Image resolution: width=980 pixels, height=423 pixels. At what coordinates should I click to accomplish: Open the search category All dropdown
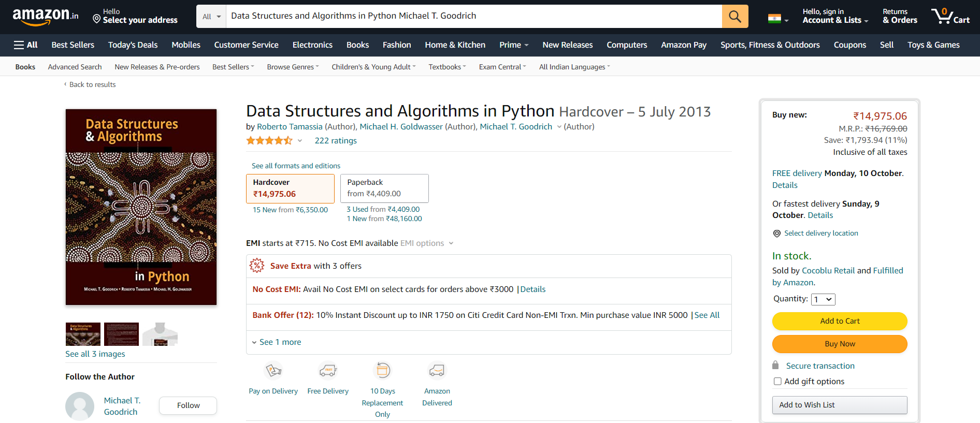[x=211, y=16]
